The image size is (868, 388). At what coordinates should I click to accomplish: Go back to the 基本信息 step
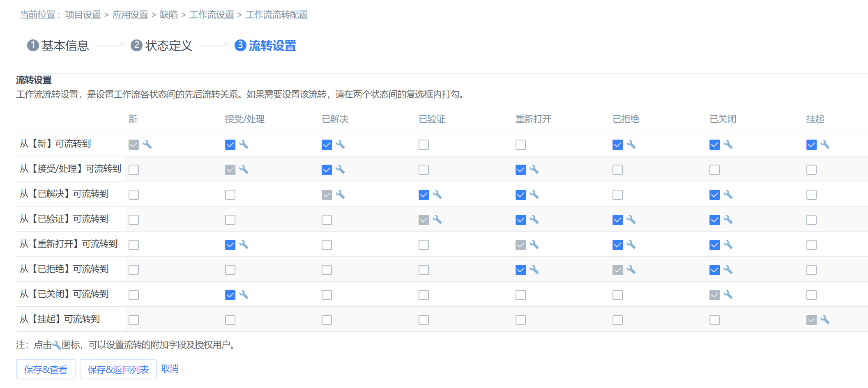tap(64, 46)
